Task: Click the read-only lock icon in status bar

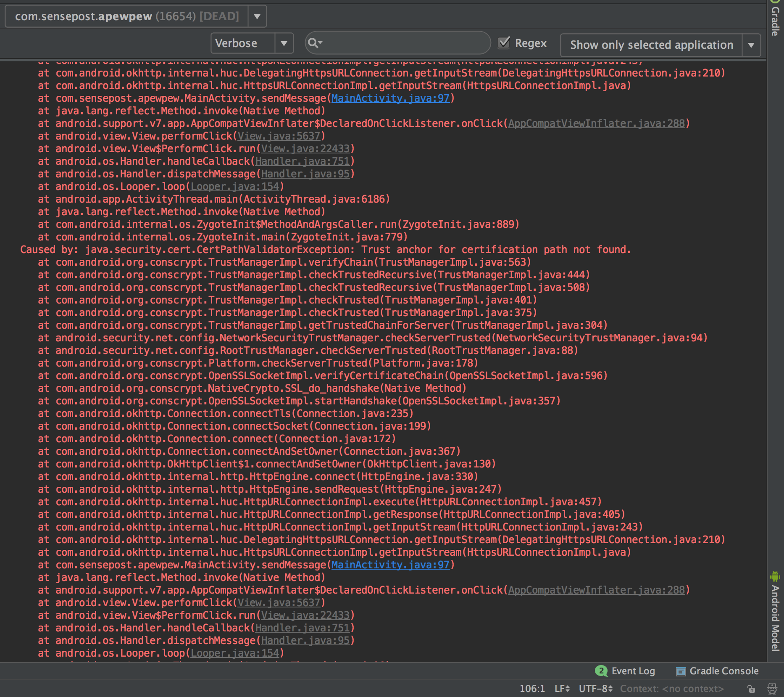Action: 751,689
